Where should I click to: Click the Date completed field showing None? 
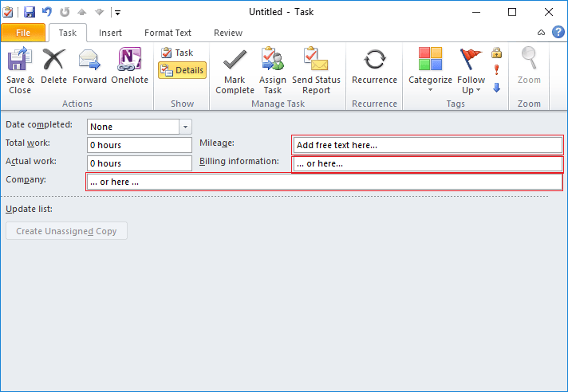pos(133,127)
